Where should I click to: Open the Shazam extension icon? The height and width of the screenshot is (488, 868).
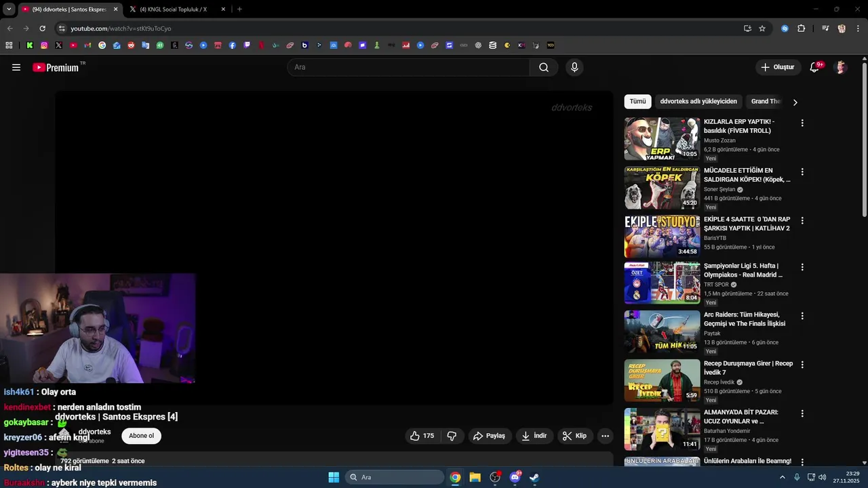point(785,28)
